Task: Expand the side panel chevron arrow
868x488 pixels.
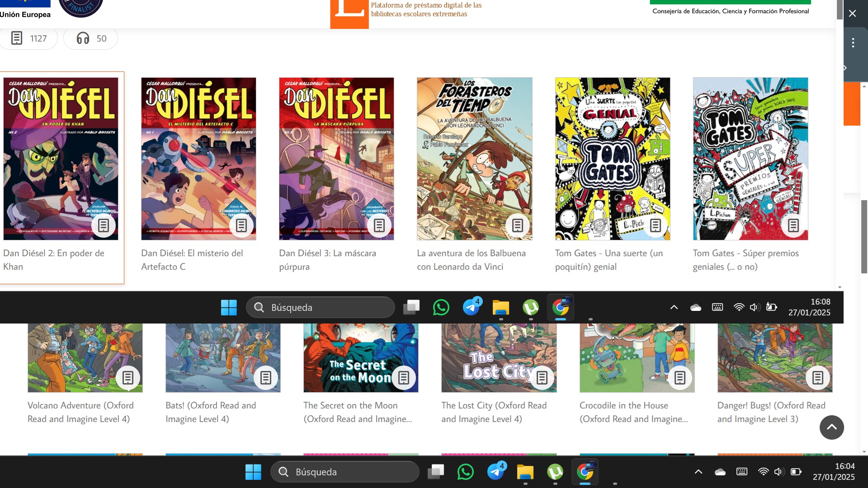Action: (x=845, y=68)
